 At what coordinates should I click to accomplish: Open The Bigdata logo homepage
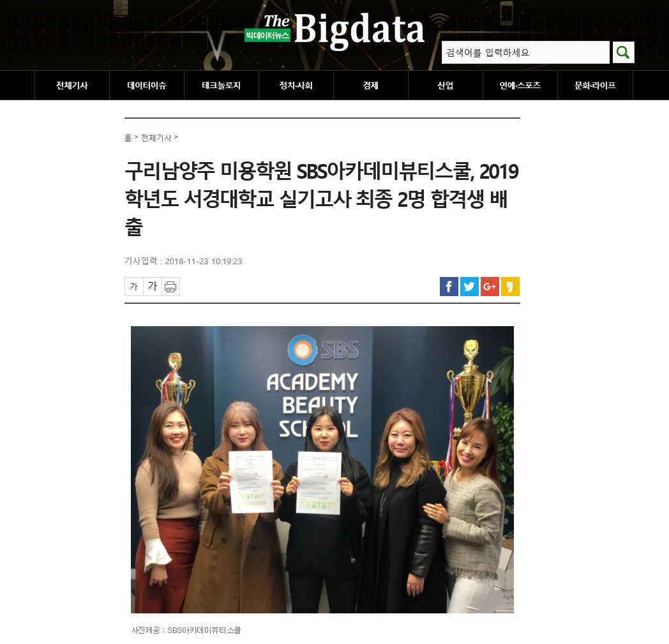click(334, 30)
